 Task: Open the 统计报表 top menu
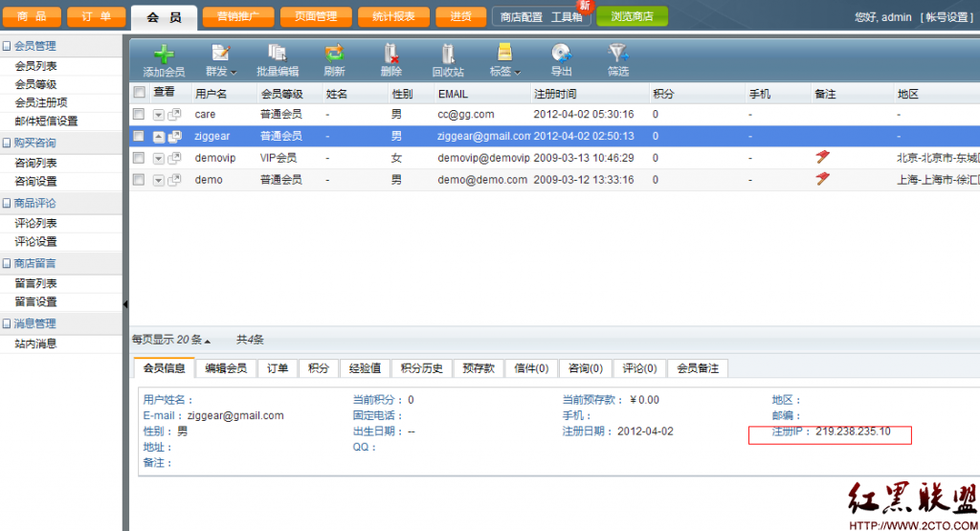[393, 17]
